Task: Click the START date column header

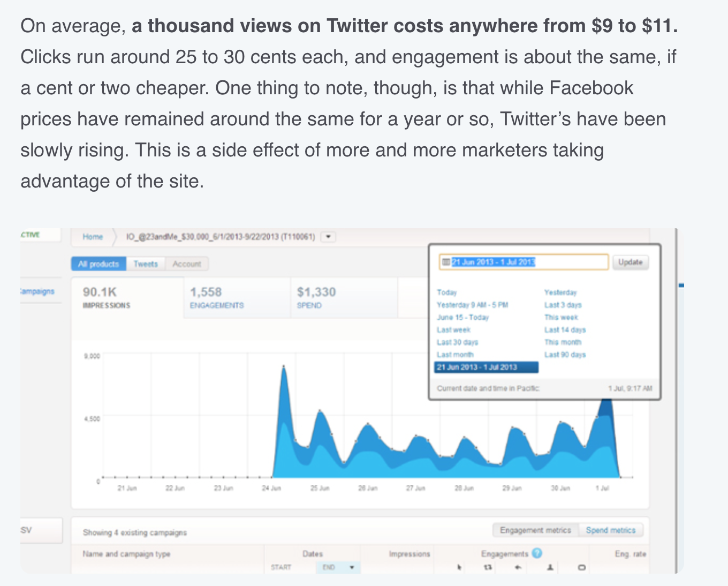Action: click(x=281, y=567)
